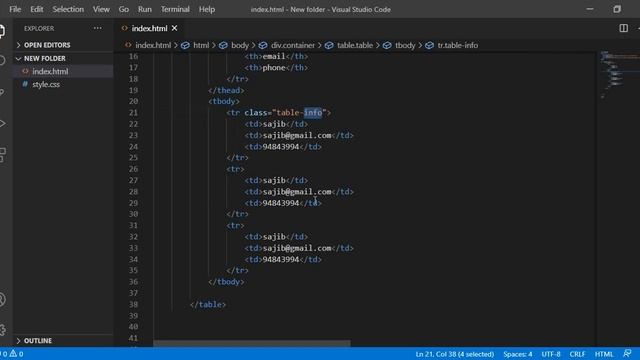Click the <tbody> opening tag on line 20
The image size is (640, 360).
(224, 101)
